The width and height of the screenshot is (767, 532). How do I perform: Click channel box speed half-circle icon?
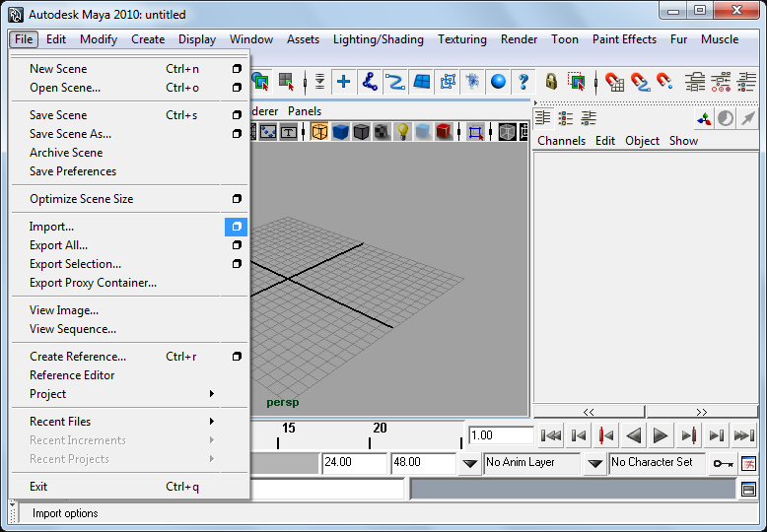pyautogui.click(x=726, y=118)
